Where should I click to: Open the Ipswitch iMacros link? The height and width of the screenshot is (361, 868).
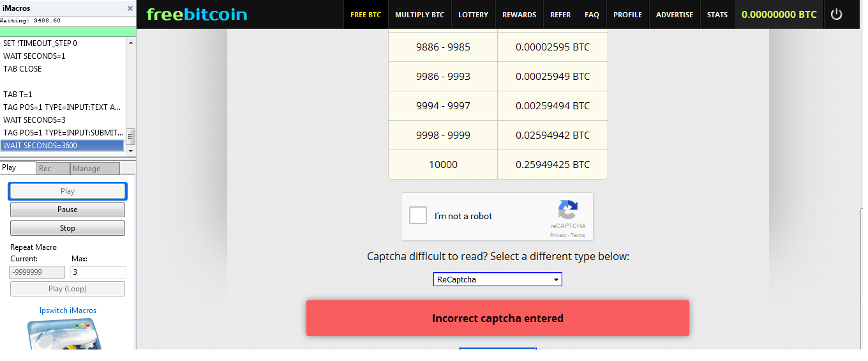point(68,311)
